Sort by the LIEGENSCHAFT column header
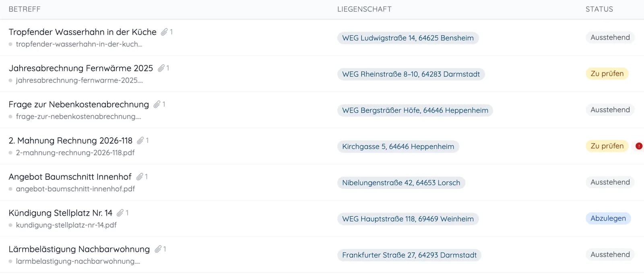Screen dimensions: 644x276 pyautogui.click(x=364, y=9)
